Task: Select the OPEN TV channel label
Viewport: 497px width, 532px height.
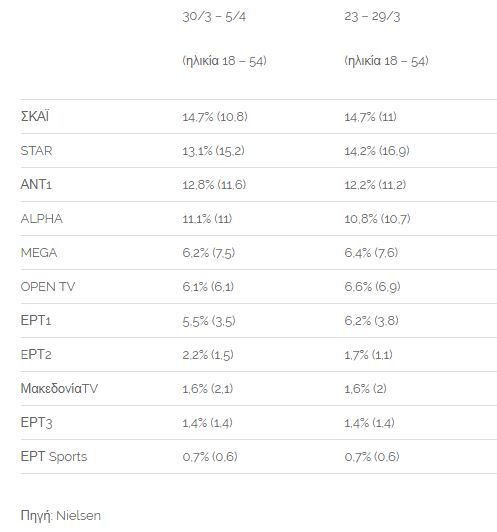Action: (x=48, y=286)
